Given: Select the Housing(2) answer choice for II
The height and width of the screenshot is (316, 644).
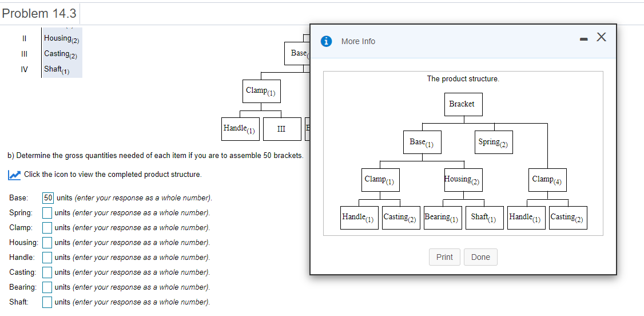Looking at the screenshot, I should click(62, 39).
